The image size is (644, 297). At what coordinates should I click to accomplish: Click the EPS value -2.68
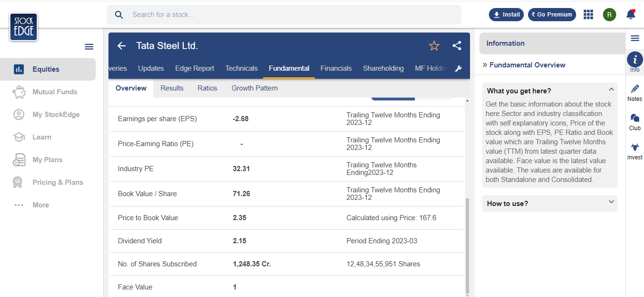tap(240, 119)
